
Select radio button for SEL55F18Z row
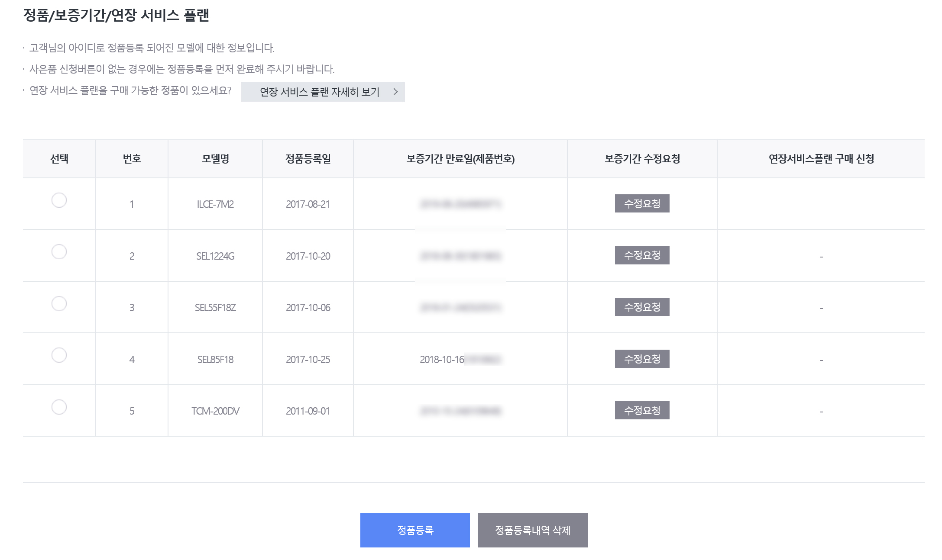click(x=59, y=303)
